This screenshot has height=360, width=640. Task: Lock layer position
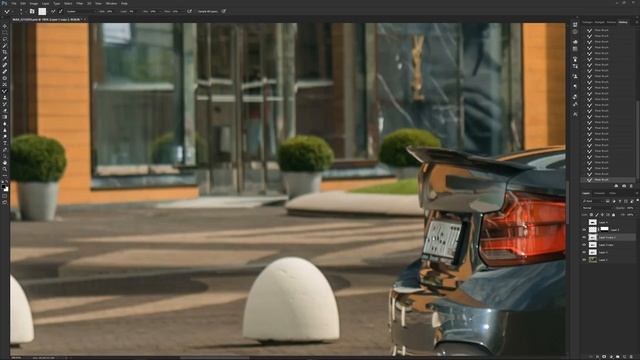(602, 215)
